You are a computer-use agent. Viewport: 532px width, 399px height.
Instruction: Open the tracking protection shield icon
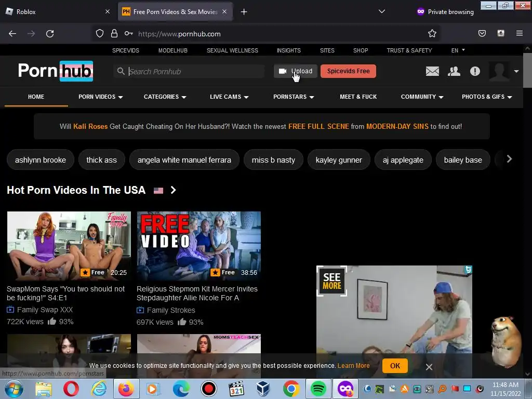[x=99, y=34]
